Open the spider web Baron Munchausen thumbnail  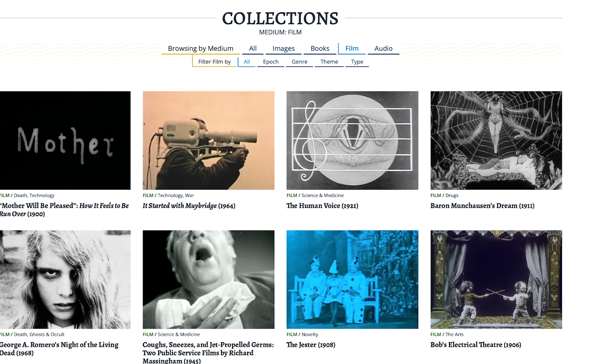click(496, 140)
